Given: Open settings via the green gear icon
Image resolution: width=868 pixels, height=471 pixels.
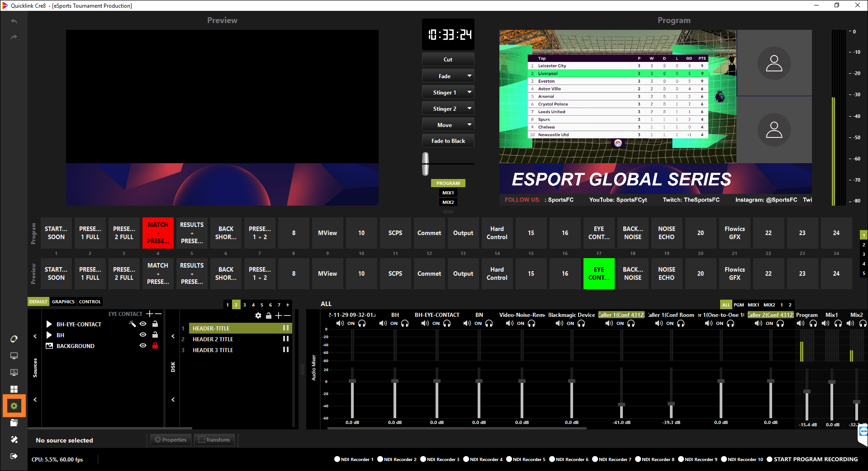Looking at the screenshot, I should click(14, 406).
